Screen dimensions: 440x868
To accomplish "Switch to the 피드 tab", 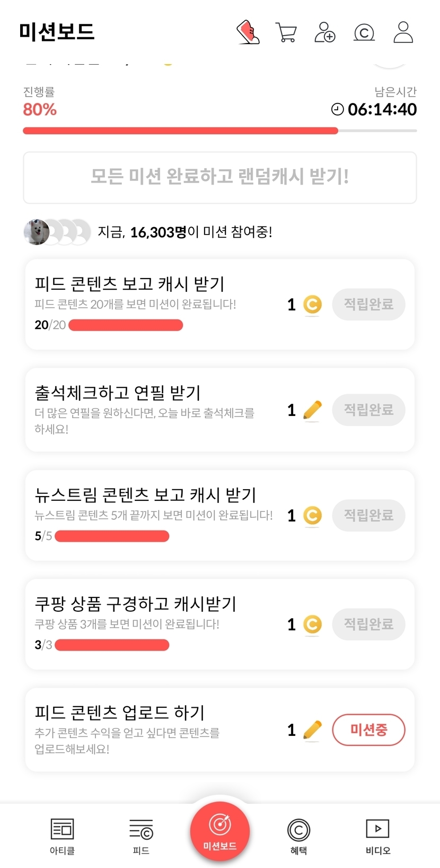I will [x=141, y=836].
